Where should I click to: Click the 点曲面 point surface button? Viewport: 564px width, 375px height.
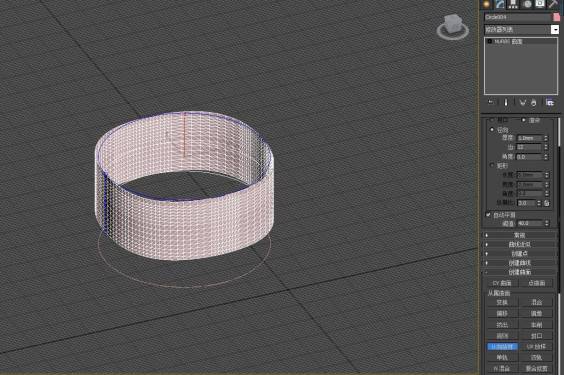tap(536, 283)
